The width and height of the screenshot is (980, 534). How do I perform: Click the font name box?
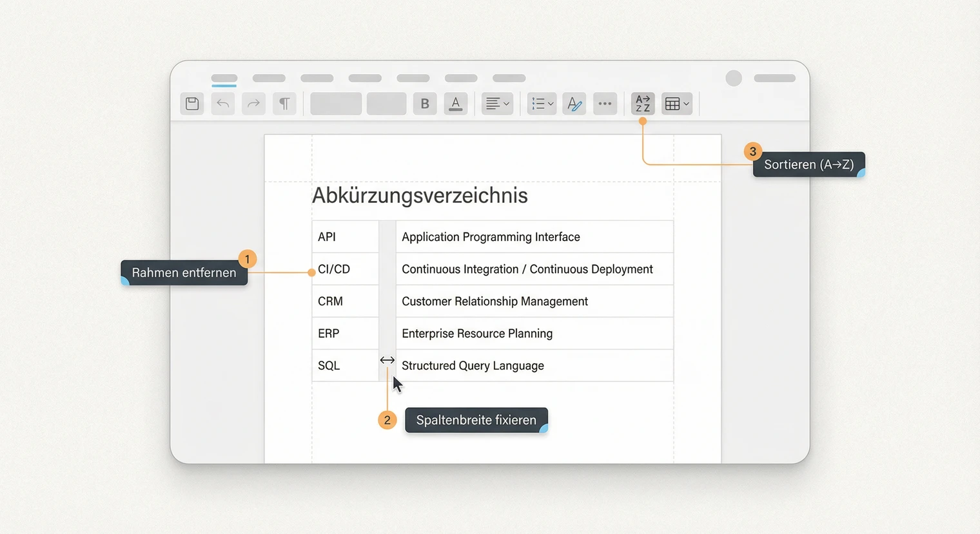(336, 104)
